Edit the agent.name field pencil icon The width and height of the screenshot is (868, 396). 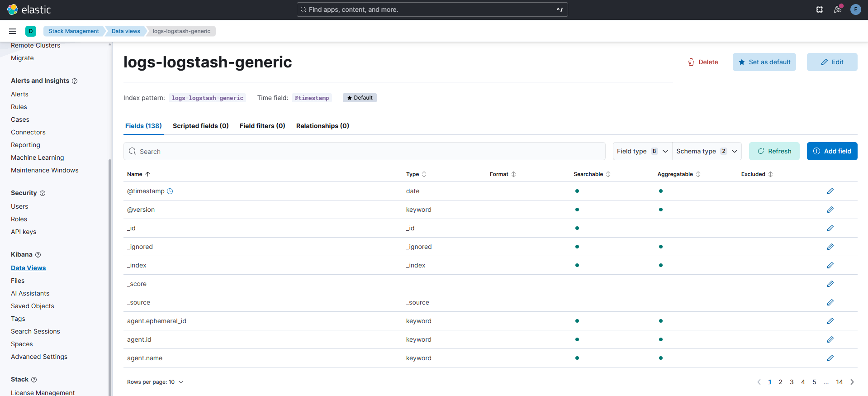[x=830, y=358]
